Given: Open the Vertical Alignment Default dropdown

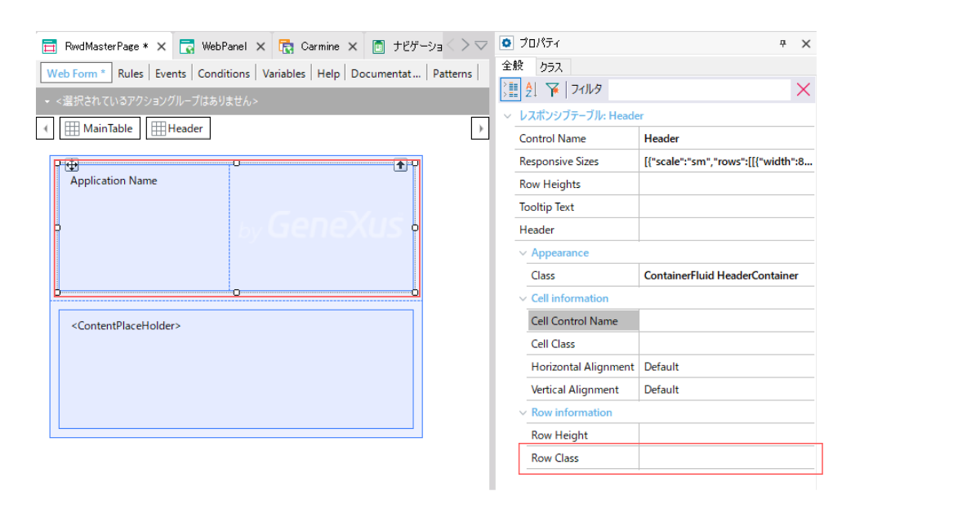Looking at the screenshot, I should point(727,390).
